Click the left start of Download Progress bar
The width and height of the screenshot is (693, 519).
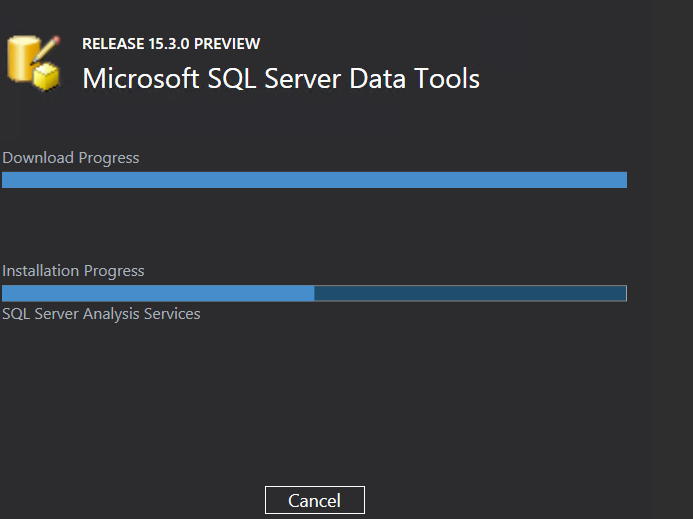coord(6,180)
